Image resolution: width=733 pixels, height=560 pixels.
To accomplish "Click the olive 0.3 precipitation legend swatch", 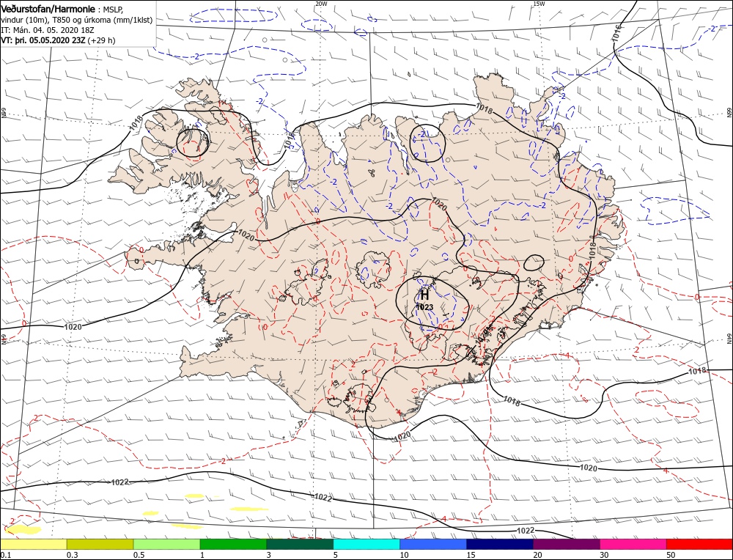I will pos(100,544).
